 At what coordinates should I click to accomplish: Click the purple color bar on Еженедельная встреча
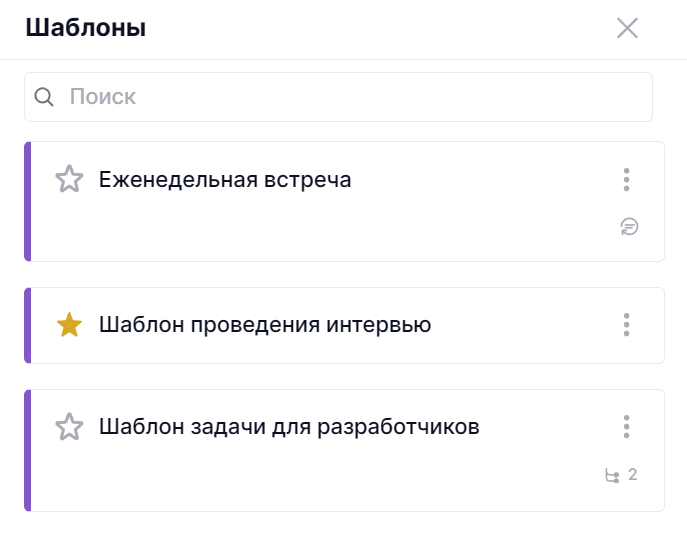pos(28,201)
